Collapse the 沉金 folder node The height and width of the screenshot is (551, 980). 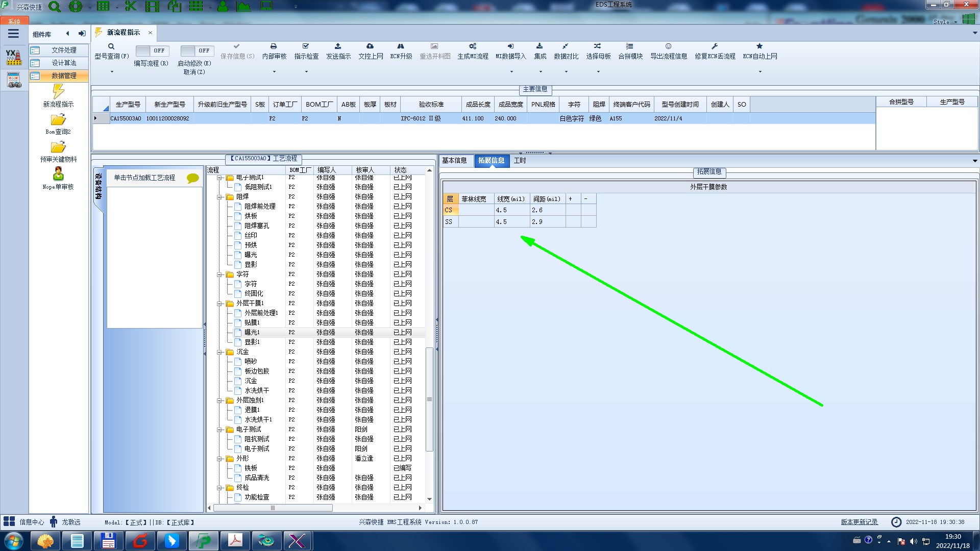click(220, 352)
